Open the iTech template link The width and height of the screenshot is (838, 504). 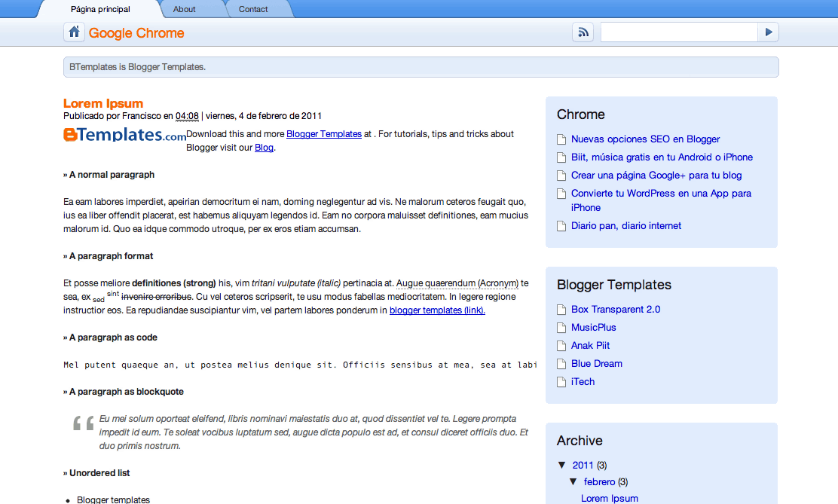click(x=583, y=382)
